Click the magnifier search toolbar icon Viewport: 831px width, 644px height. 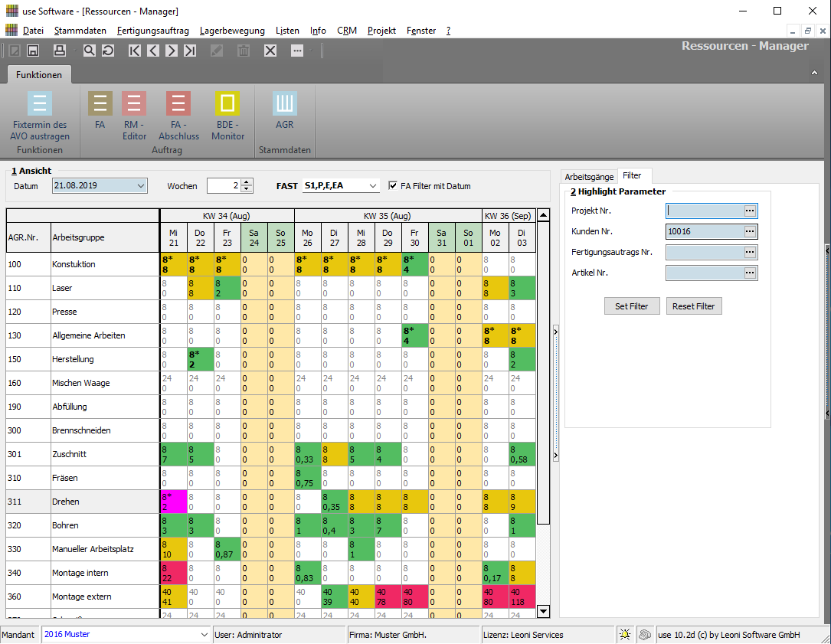pos(89,51)
